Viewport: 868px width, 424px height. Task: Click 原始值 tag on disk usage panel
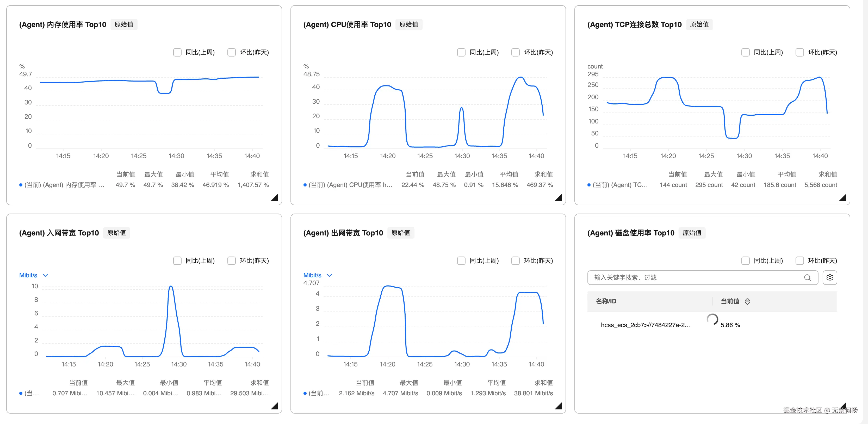click(692, 233)
